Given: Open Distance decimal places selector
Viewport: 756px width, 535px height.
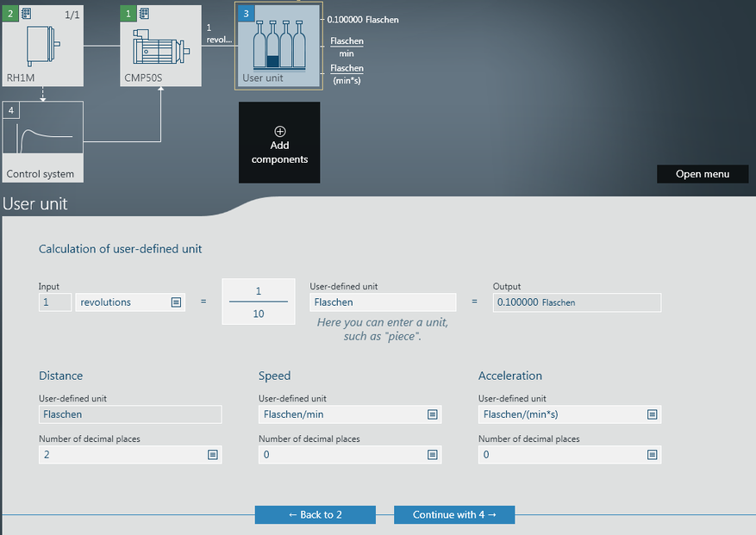Looking at the screenshot, I should coord(213,455).
